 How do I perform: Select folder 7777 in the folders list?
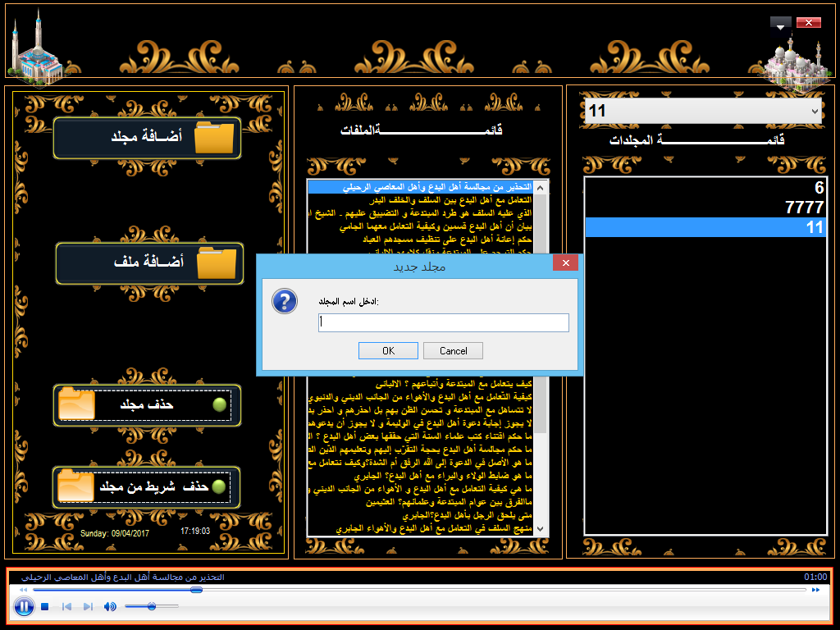705,208
